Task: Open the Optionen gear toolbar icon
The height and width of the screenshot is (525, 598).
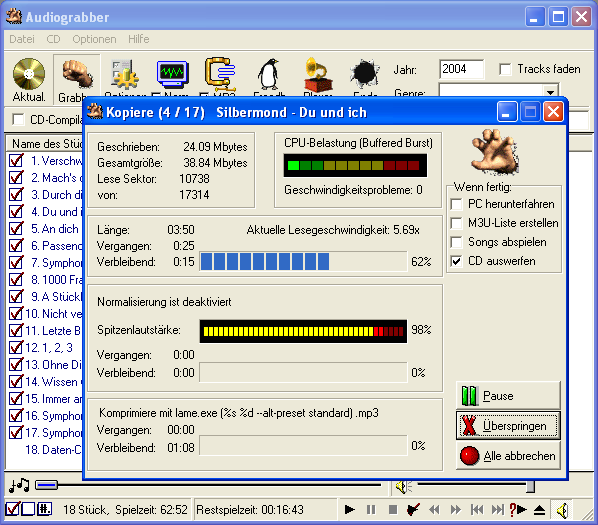Action: [125, 74]
